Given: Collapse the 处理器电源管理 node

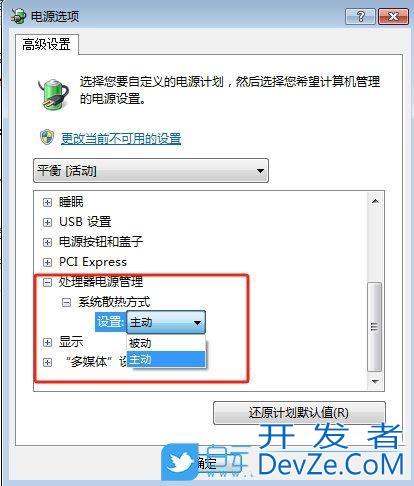Looking at the screenshot, I should pos(47,282).
